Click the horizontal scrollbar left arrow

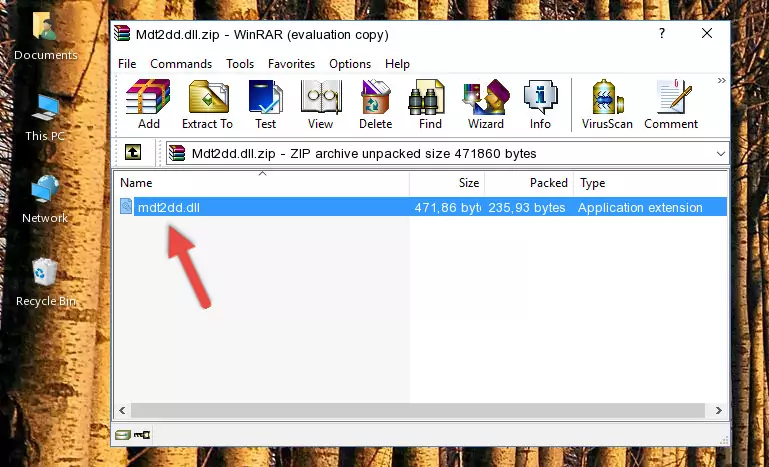123,410
